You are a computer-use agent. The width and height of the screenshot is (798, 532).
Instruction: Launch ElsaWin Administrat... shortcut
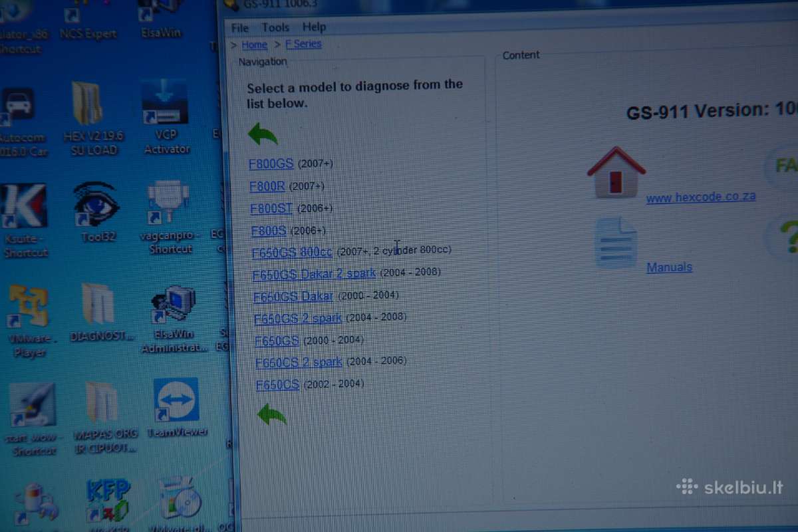tap(174, 320)
